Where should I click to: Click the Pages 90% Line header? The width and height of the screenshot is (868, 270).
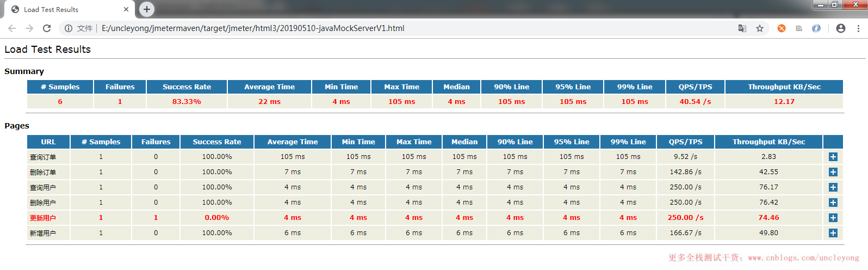pos(515,142)
